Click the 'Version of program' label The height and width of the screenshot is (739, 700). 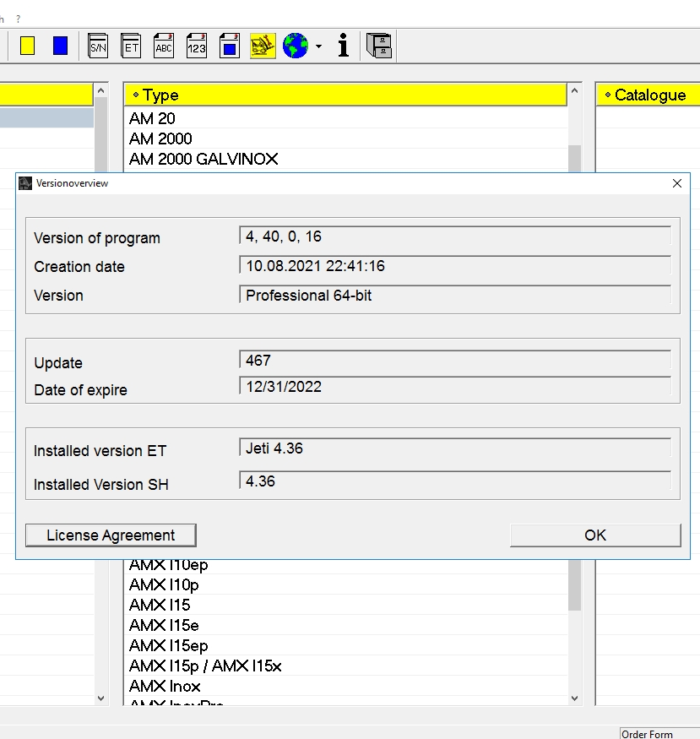point(97,238)
